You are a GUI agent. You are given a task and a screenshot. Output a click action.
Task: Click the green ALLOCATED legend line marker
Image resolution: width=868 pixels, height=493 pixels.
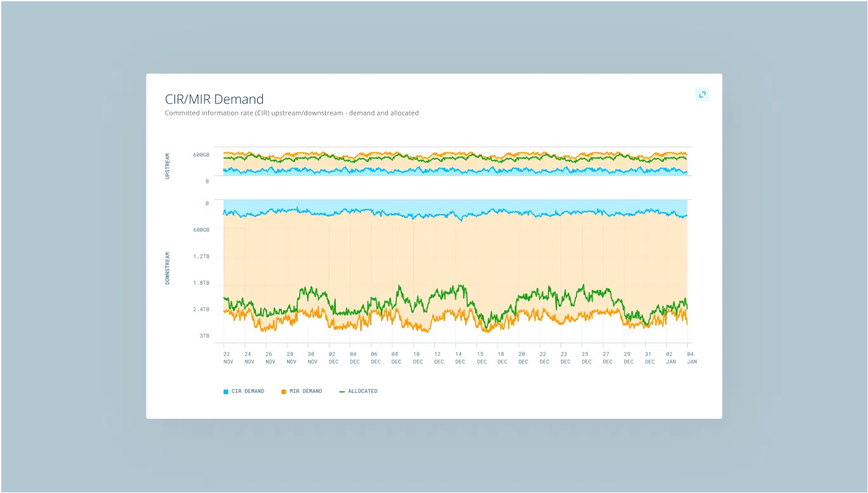[x=342, y=391]
